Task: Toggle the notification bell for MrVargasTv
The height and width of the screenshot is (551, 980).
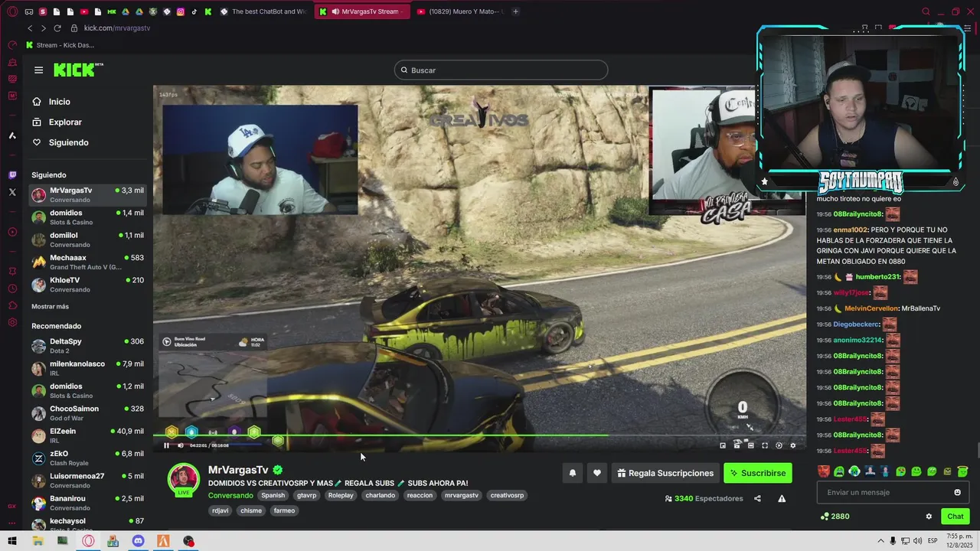Action: click(572, 473)
